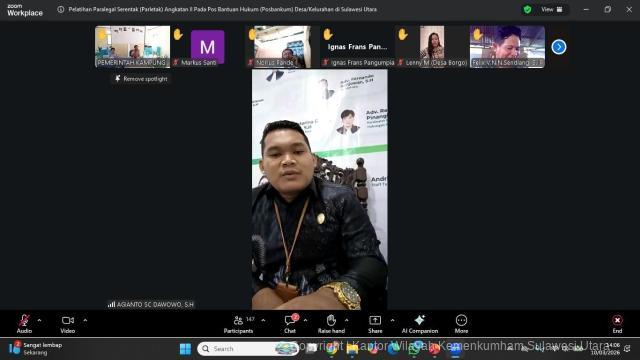Click the meeting info icon beside title
The image size is (640, 360).
tap(61, 9)
